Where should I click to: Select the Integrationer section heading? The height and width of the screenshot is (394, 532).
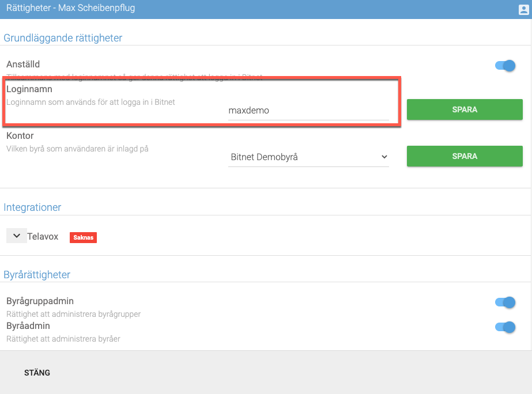32,207
